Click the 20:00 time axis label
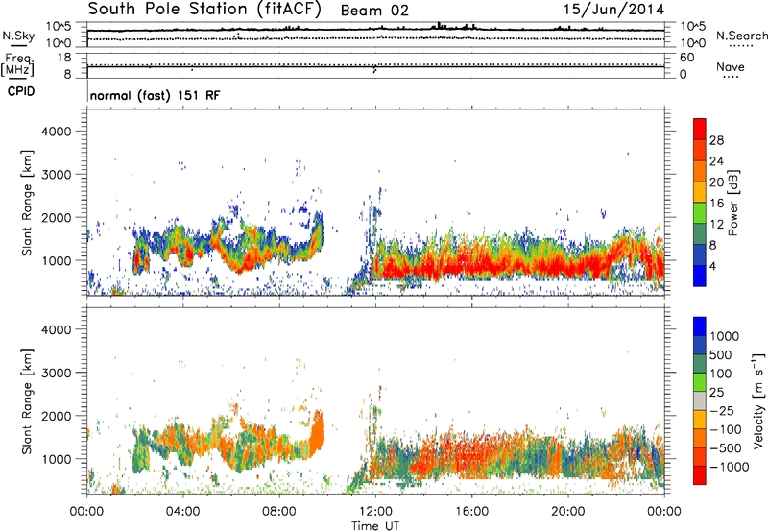This screenshot has height=532, width=768. tap(567, 512)
